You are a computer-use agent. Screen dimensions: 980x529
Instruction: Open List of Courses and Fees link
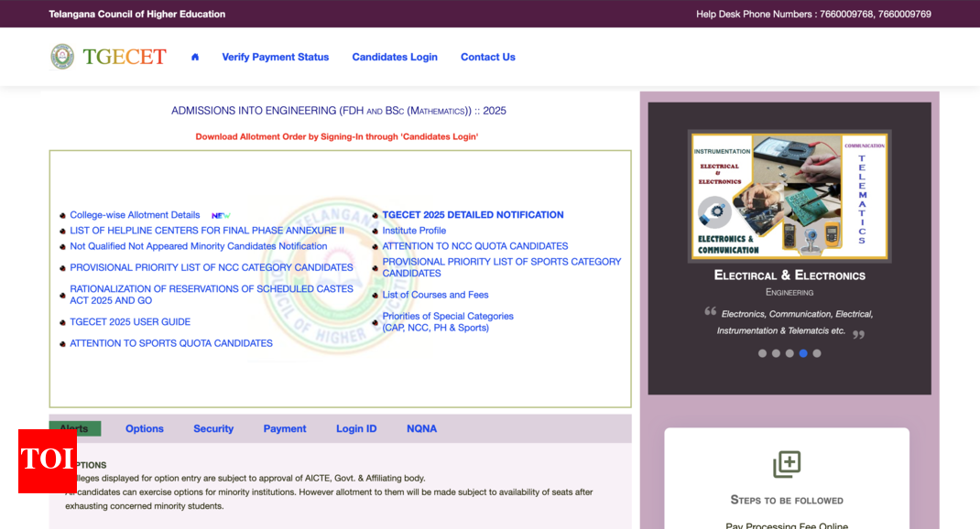coord(436,295)
